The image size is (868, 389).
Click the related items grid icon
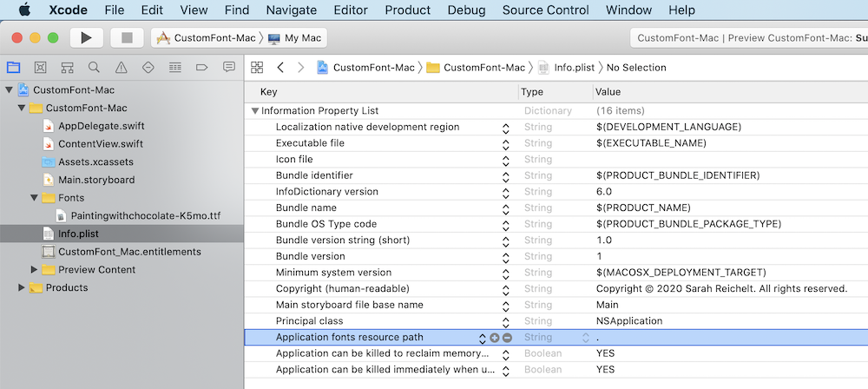tap(257, 68)
